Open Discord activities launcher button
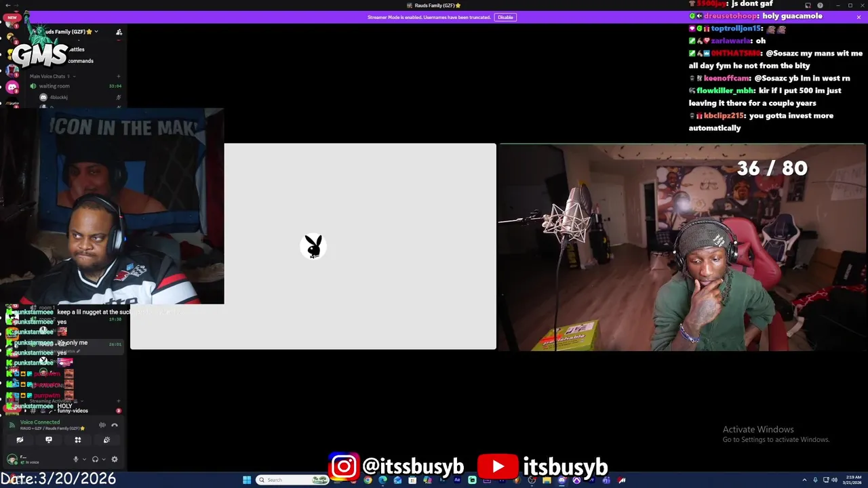This screenshot has width=868, height=488. (78, 440)
